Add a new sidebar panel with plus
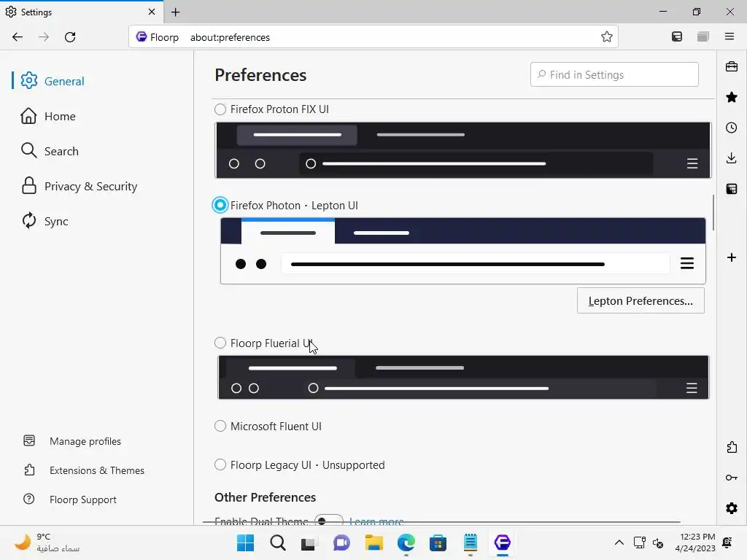The image size is (747, 560). tap(732, 257)
